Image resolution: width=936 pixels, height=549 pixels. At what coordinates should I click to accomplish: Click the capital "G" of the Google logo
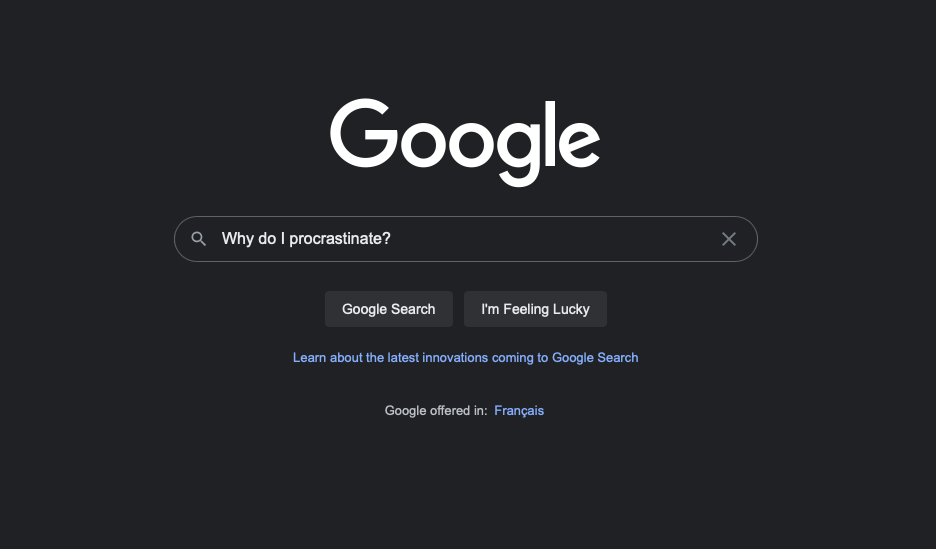(x=364, y=133)
